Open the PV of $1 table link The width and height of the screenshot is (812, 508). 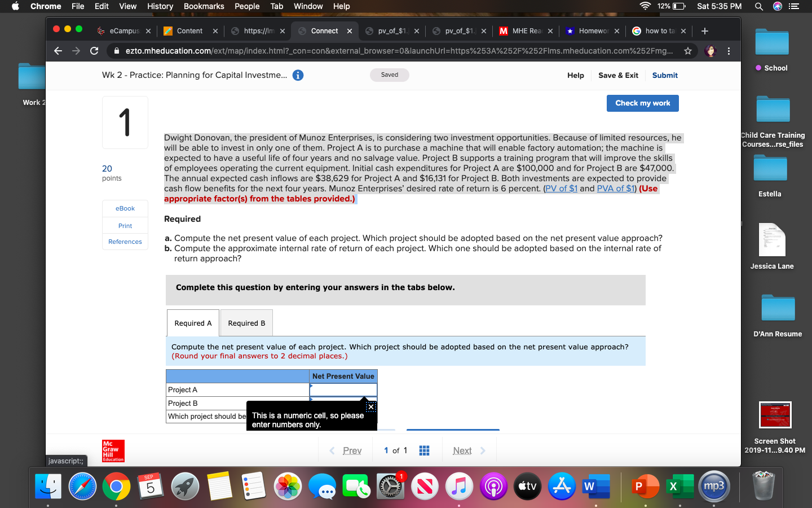coord(561,188)
